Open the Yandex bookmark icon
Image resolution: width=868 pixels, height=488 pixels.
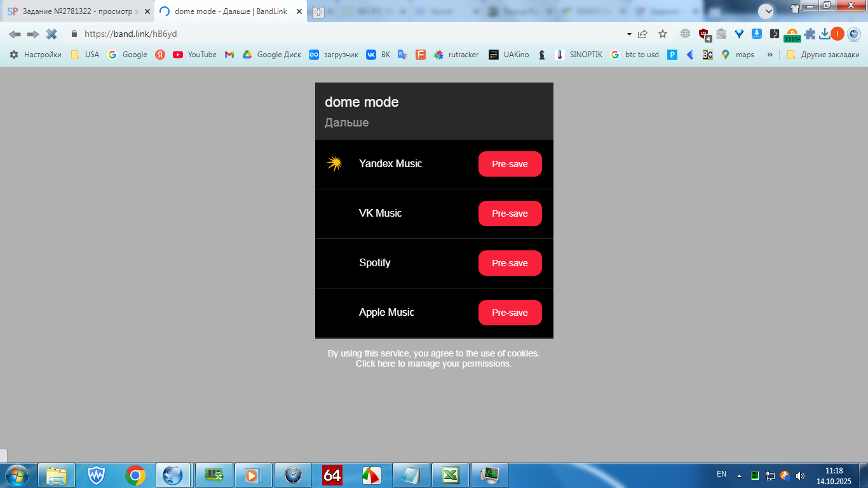(160, 55)
